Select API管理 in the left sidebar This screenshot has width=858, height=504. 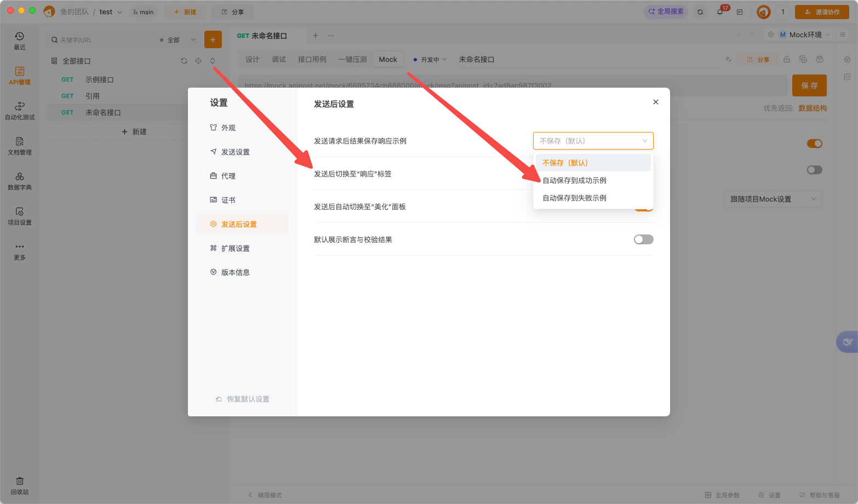pyautogui.click(x=20, y=76)
